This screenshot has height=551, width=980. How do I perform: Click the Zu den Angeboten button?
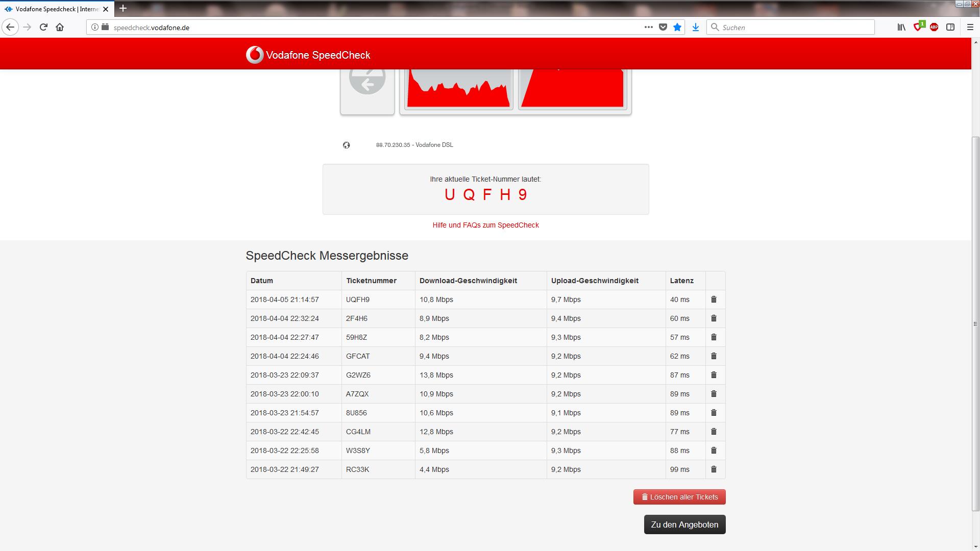(684, 524)
